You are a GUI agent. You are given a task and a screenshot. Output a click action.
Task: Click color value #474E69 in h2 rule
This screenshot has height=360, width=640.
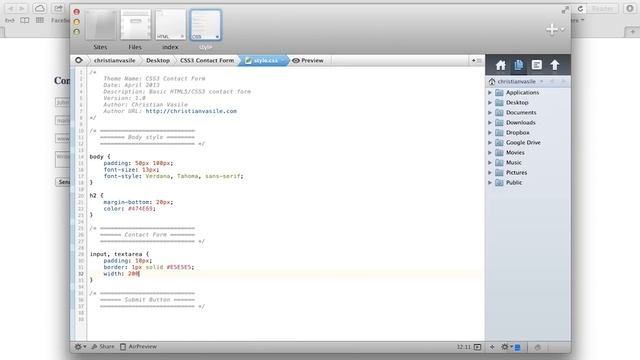(x=140, y=209)
